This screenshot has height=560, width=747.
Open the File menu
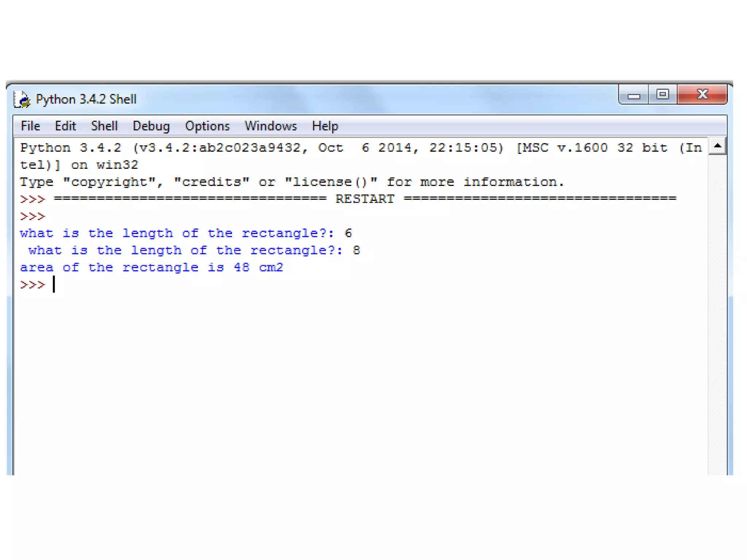pyautogui.click(x=30, y=126)
